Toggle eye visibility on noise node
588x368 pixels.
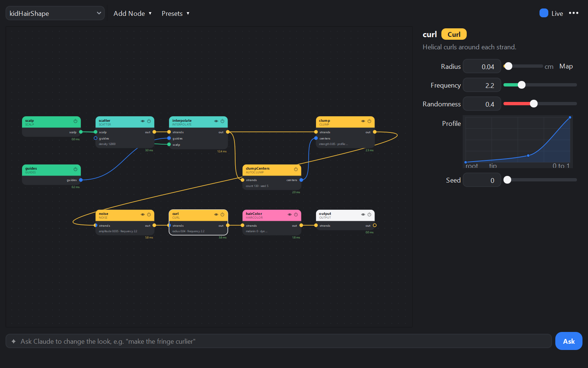143,215
